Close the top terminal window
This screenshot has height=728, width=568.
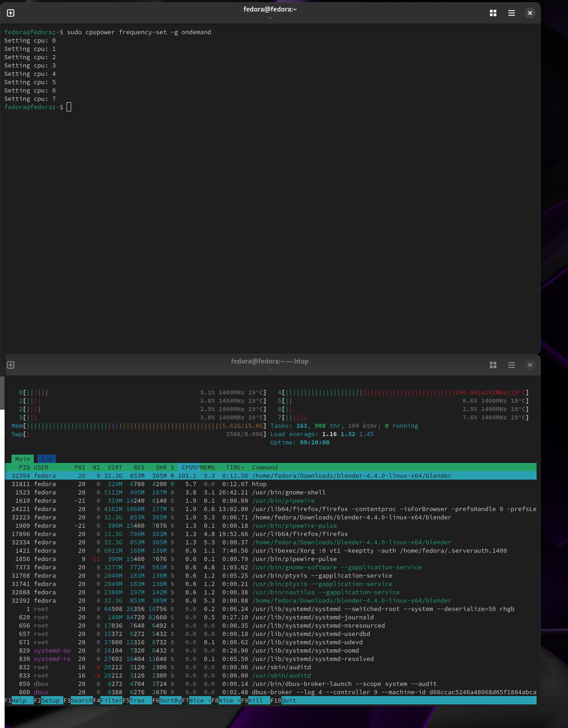coord(530,13)
